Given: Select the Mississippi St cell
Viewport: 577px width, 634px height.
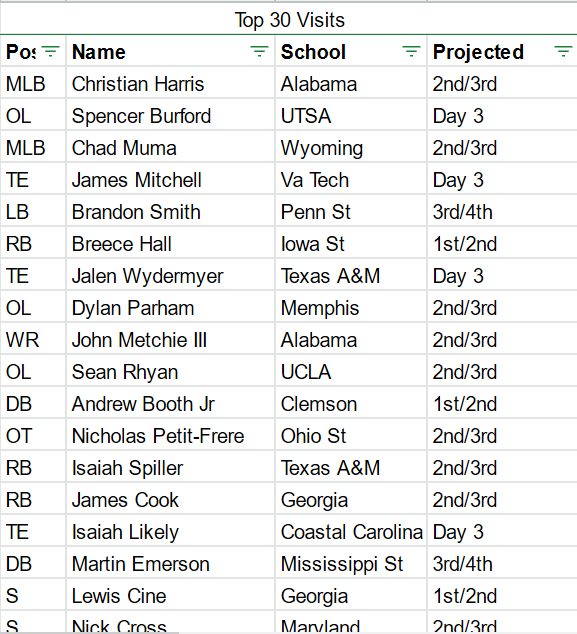Looking at the screenshot, I should 351,564.
